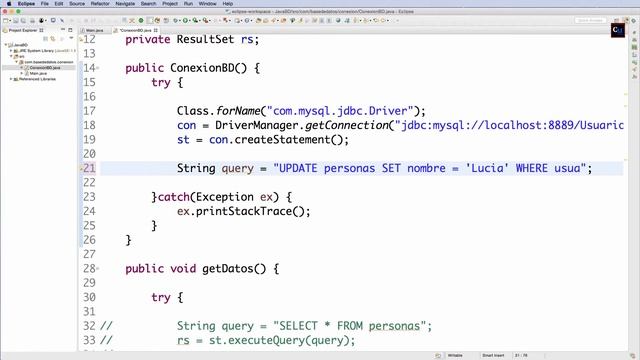Click line number 21 in the gutter
640x360 pixels.
click(x=89, y=168)
